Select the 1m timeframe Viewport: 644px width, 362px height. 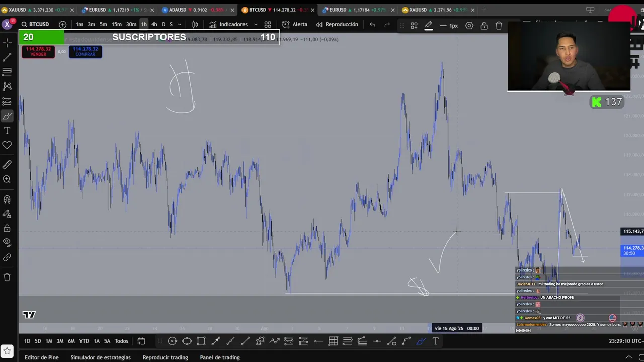(x=79, y=24)
